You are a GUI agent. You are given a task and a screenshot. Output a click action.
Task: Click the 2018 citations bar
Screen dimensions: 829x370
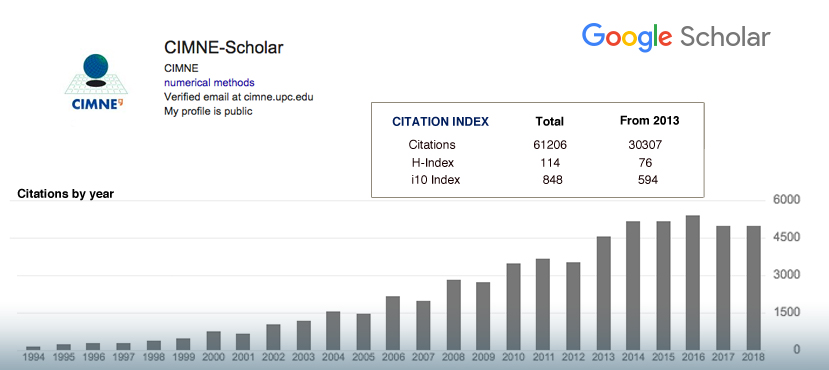pos(753,288)
